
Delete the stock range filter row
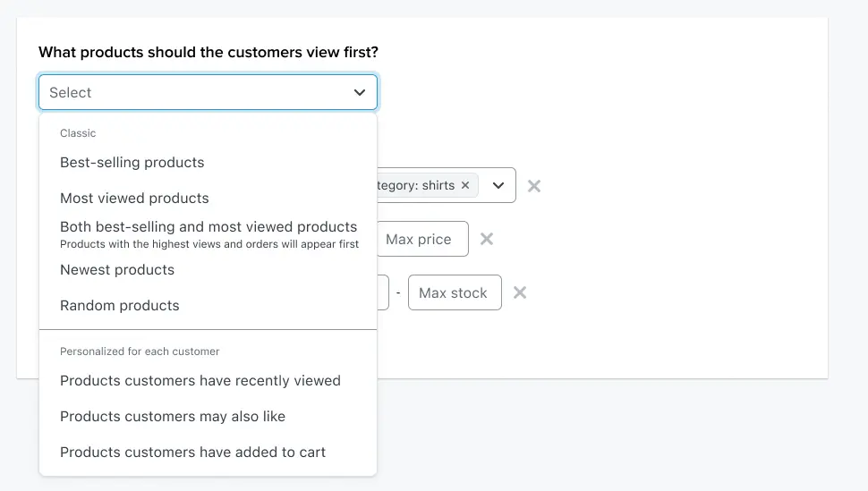click(520, 292)
